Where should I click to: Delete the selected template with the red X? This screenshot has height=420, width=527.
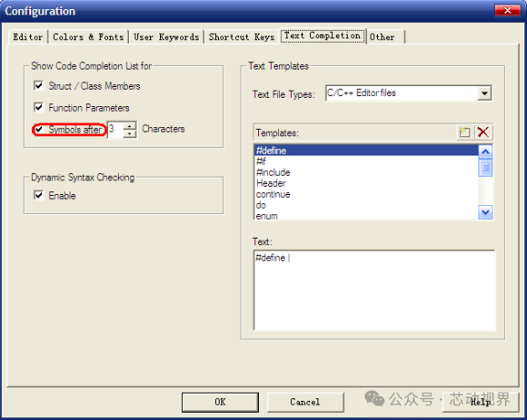pyautogui.click(x=483, y=132)
